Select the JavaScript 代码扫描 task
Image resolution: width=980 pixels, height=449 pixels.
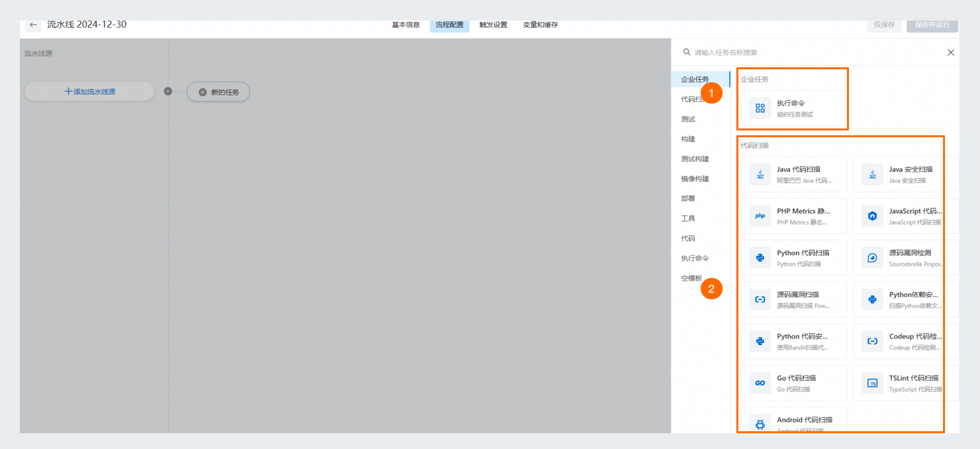click(906, 216)
